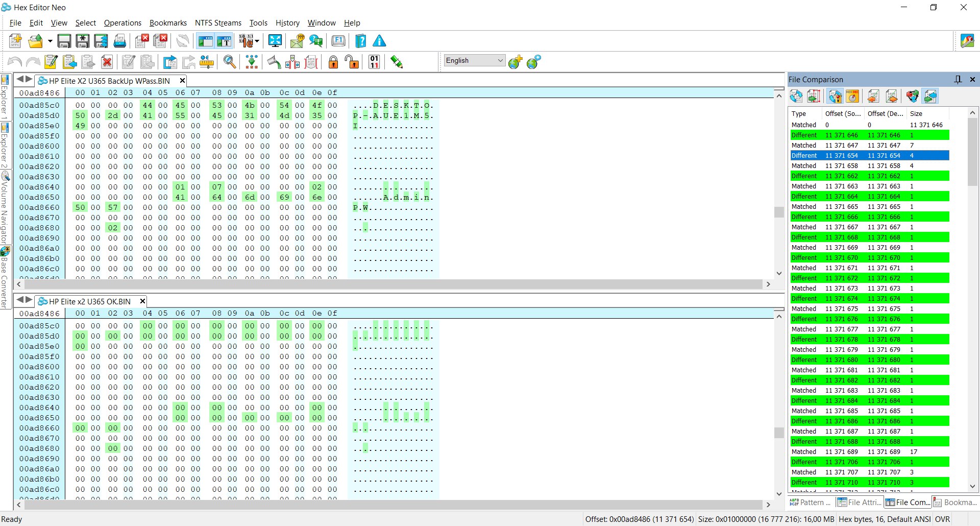980x526 pixels.
Task: Click the envelope feedback icon
Action: 297,41
